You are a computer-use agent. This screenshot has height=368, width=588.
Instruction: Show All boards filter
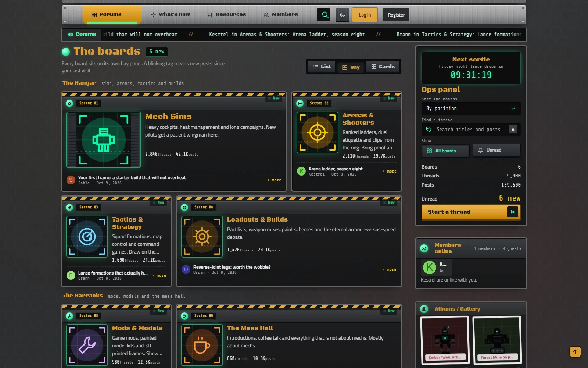[445, 151]
